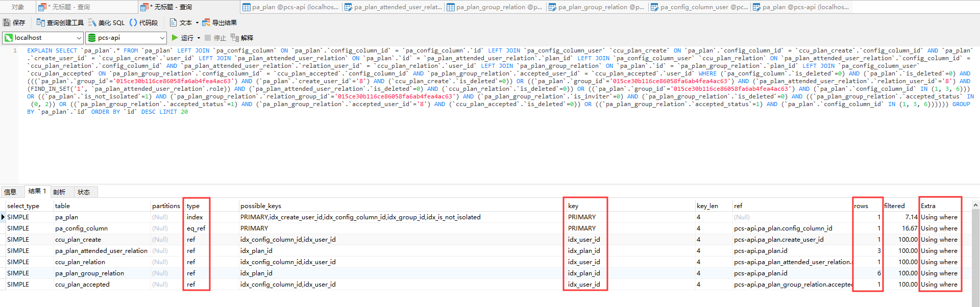This screenshot has height=307, width=980.
Task: Select the pa_plan_attended_user_relation table cell
Action: pos(101,251)
